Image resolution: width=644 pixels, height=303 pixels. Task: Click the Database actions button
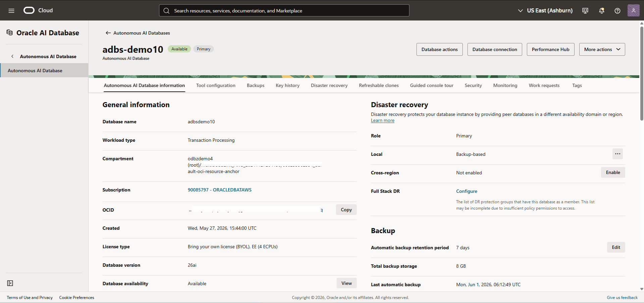pyautogui.click(x=440, y=49)
